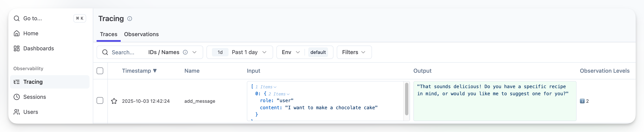Click the Input cell vertical scrollbar
The height and width of the screenshot is (132, 644).
(x=407, y=99)
